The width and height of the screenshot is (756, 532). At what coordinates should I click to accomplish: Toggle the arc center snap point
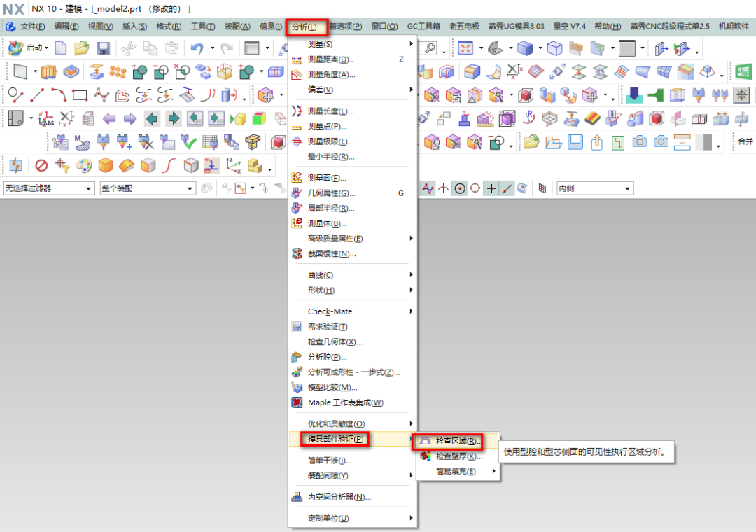tap(459, 188)
